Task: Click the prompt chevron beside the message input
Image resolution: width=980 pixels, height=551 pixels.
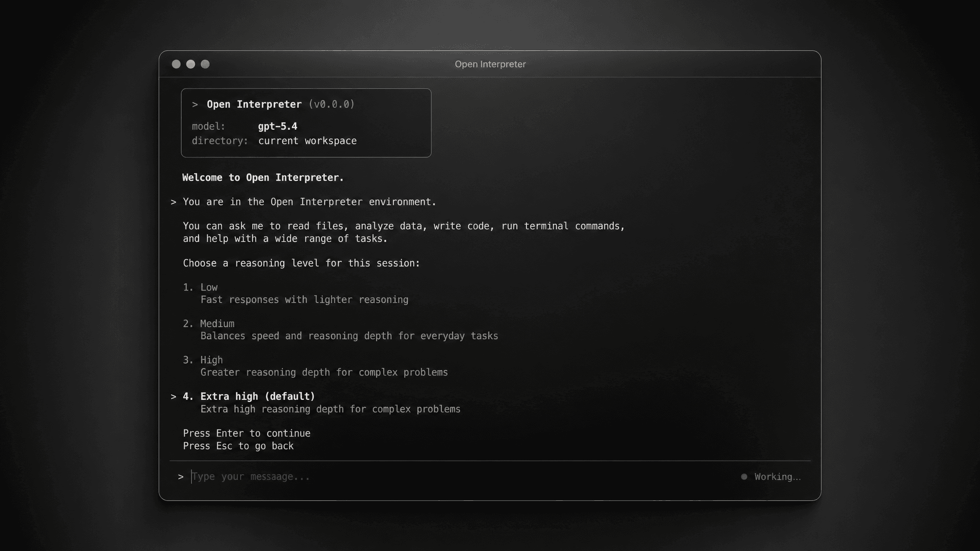Action: [x=180, y=477]
